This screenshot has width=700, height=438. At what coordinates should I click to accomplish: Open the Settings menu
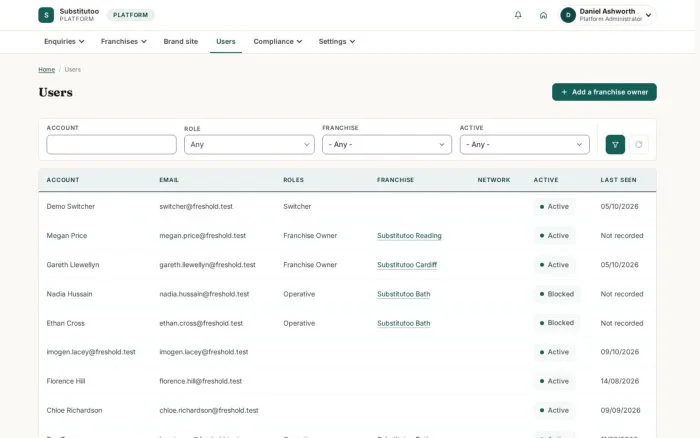[337, 42]
